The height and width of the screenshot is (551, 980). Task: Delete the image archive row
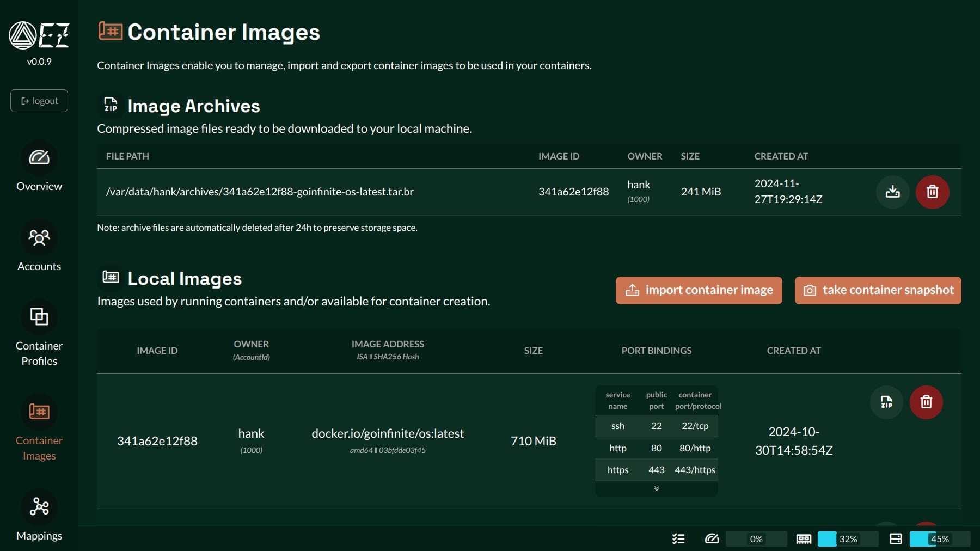coord(932,192)
